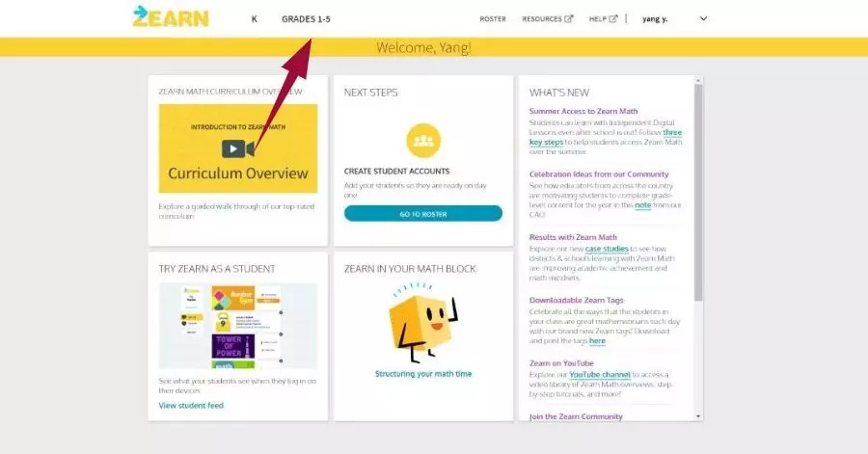Open Celebration Ideas from our Community heading
Image resolution: width=868 pixels, height=454 pixels.
[x=599, y=174]
